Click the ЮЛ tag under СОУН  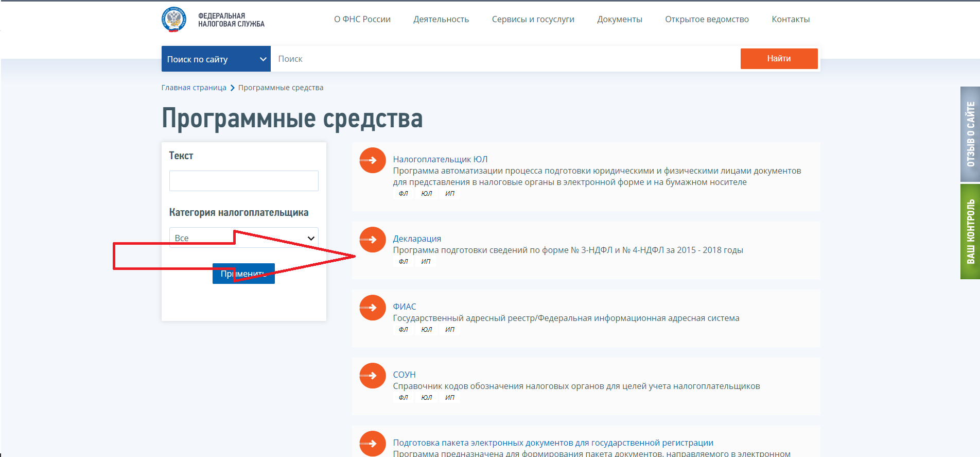(427, 398)
